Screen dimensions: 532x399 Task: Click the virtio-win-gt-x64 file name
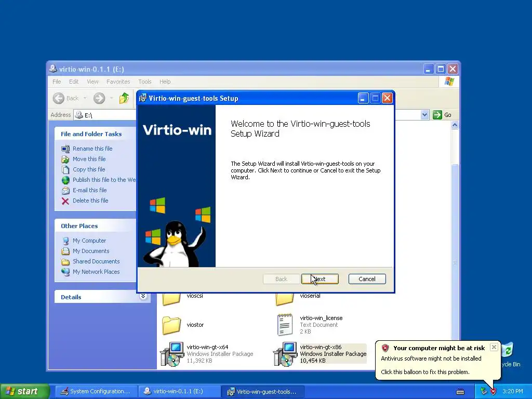207,347
